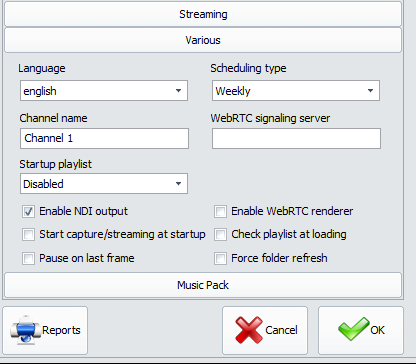Image resolution: width=416 pixels, height=364 pixels.
Task: Enable WebRTC renderer checkbox
Action: click(x=220, y=211)
